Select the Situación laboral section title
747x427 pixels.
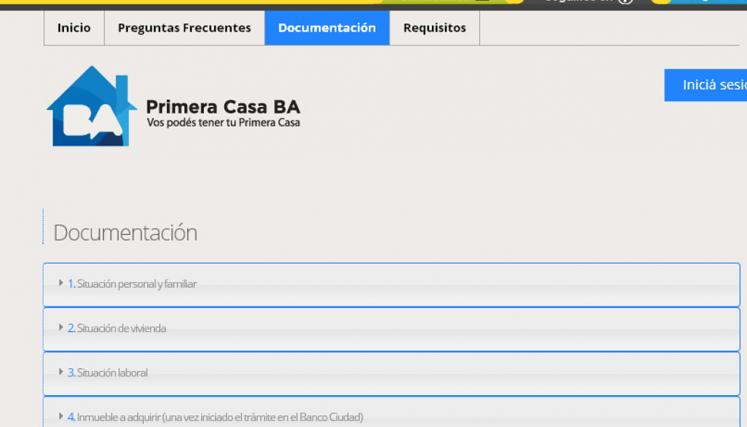coord(112,373)
